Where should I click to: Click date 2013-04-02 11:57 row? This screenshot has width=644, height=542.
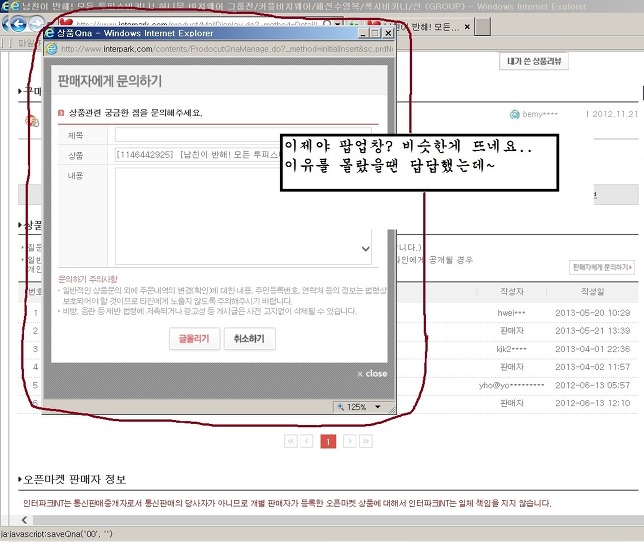point(593,367)
